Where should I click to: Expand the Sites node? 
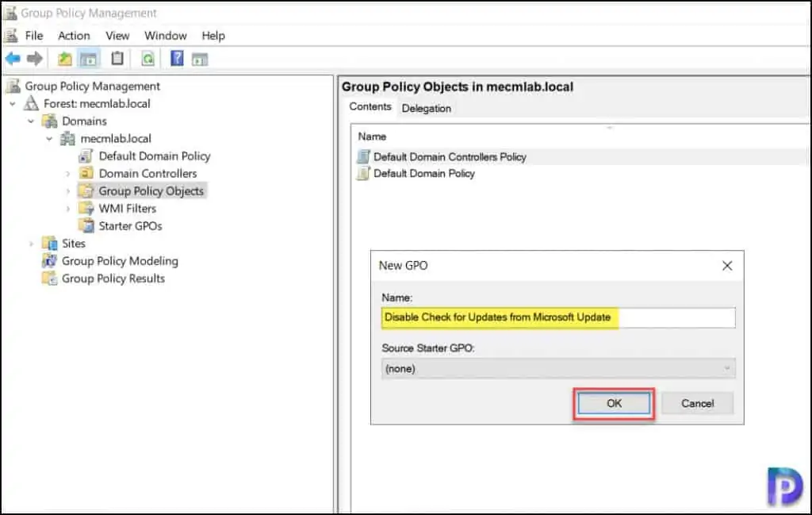31,244
